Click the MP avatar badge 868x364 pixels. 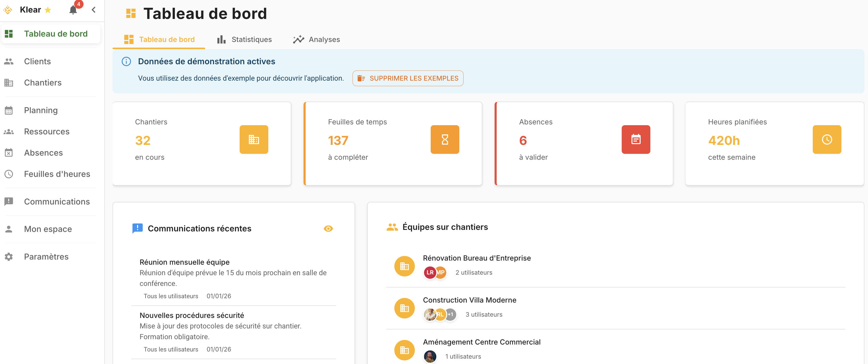click(x=441, y=273)
